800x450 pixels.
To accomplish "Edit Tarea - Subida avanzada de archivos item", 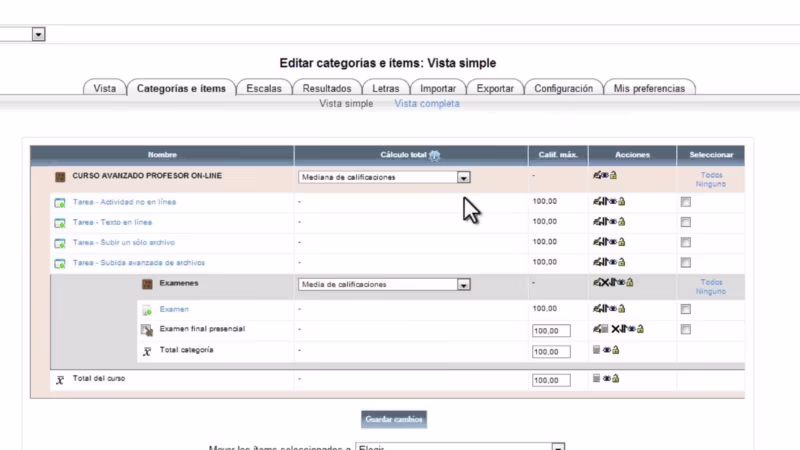I will point(597,262).
